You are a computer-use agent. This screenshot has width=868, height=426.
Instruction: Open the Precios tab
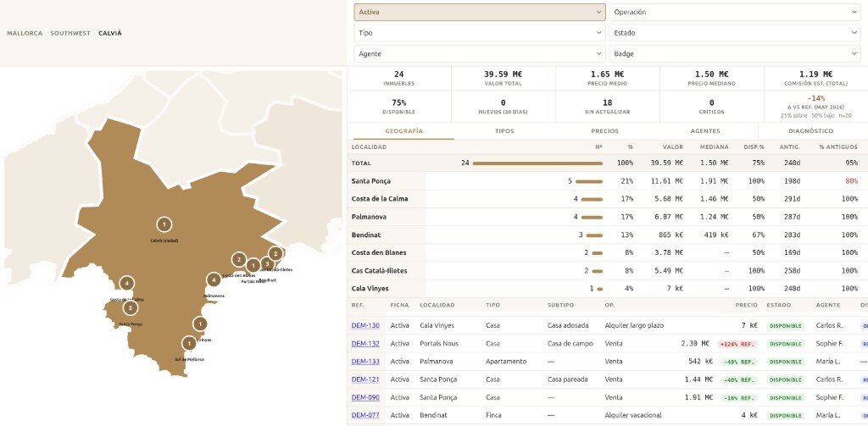605,131
